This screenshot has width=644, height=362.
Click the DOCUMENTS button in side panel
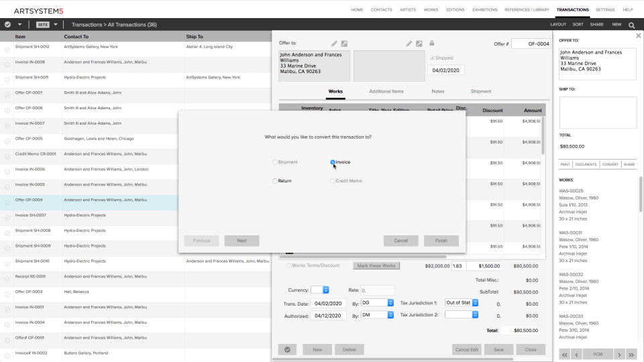(x=586, y=164)
